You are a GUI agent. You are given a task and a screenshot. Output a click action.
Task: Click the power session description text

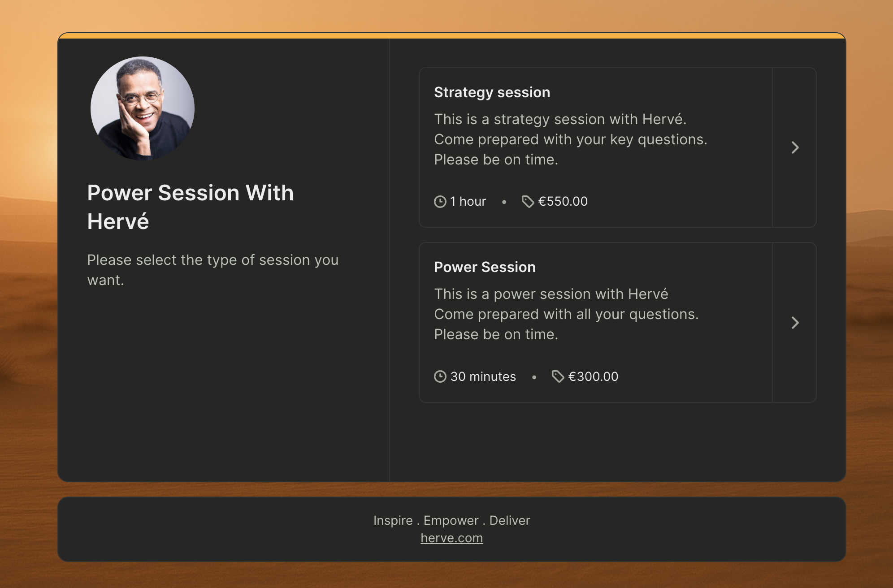(566, 314)
